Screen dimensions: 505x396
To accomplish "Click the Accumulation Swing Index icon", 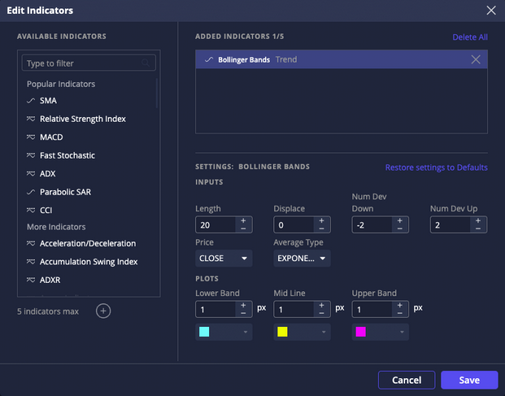I will point(31,262).
